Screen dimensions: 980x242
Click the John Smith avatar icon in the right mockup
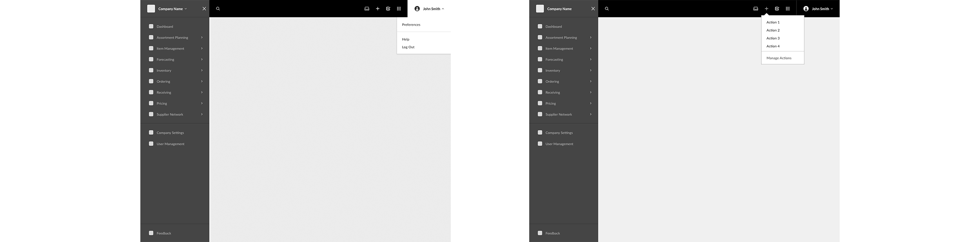click(x=806, y=9)
